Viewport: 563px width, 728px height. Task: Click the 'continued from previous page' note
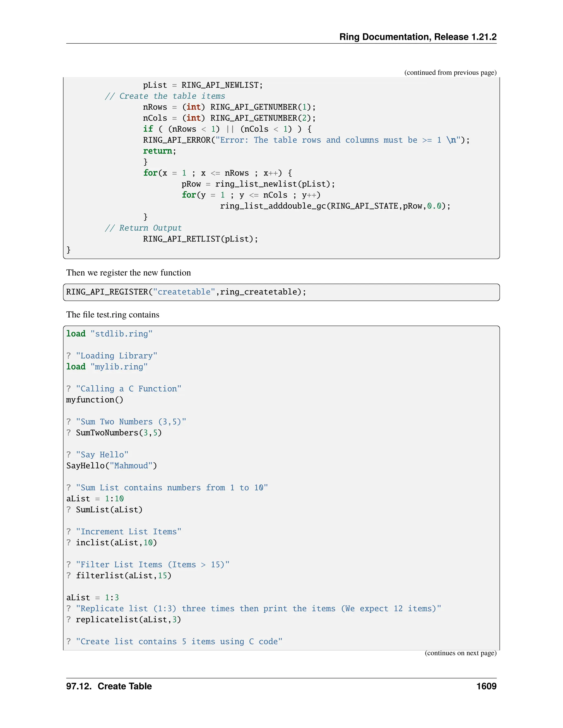pos(450,73)
